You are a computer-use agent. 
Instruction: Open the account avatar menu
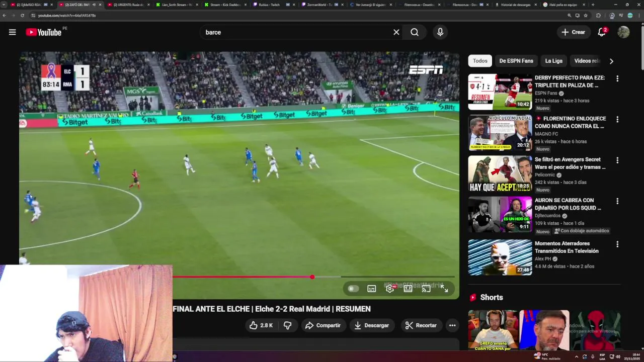[x=623, y=32]
